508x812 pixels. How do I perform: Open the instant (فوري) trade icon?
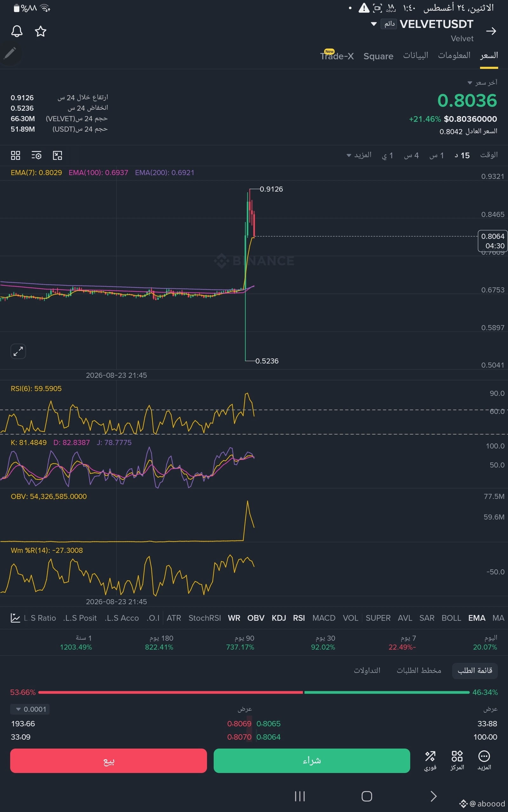point(430,760)
